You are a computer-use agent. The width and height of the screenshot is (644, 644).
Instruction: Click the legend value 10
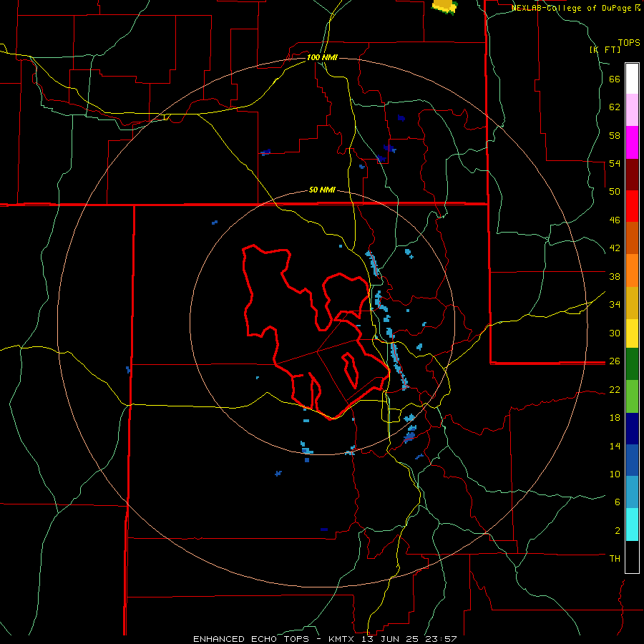[615, 474]
